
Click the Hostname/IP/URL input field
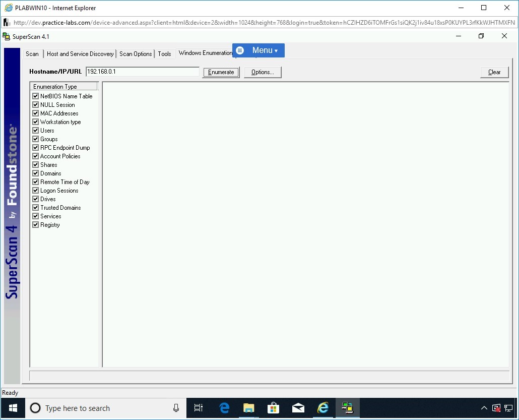tap(143, 72)
